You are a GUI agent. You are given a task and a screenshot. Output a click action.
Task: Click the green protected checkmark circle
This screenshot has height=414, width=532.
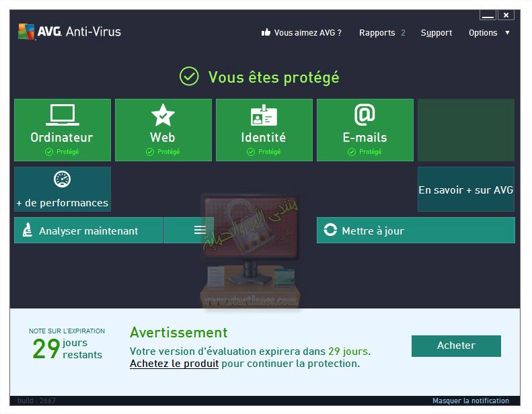pyautogui.click(x=189, y=77)
